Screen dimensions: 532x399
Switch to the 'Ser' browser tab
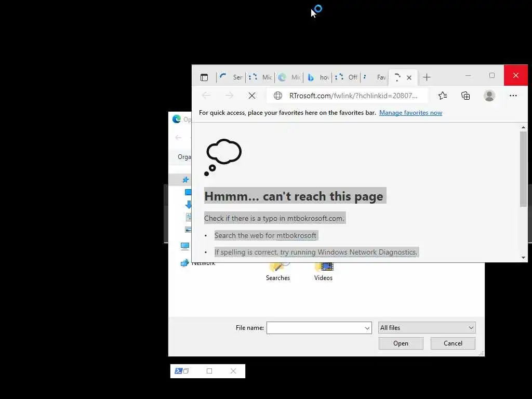click(231, 77)
